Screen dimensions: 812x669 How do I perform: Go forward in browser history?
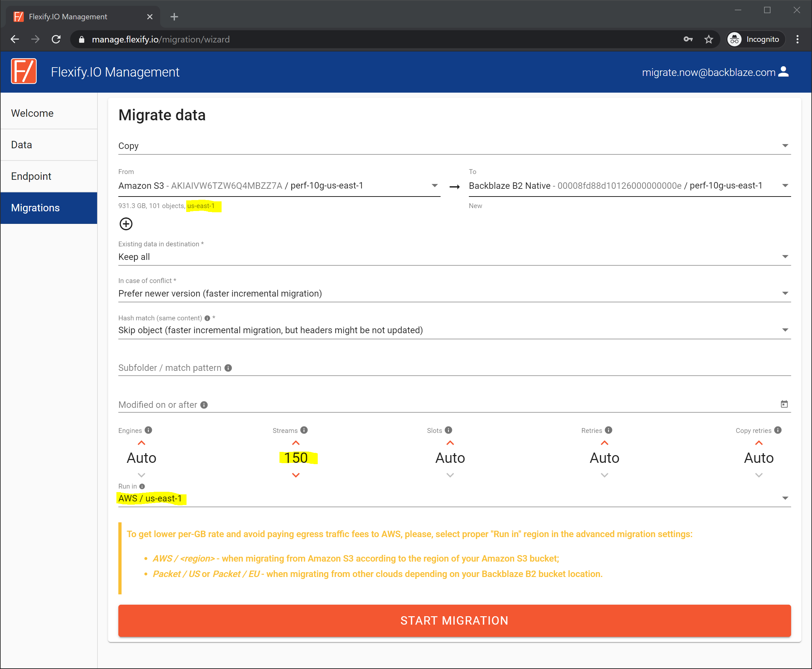[x=35, y=39]
